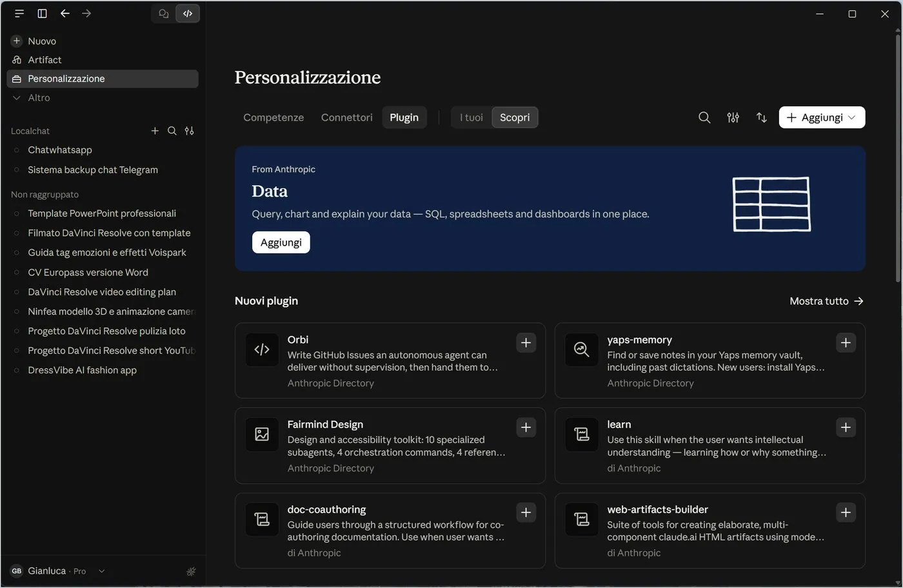Image resolution: width=903 pixels, height=588 pixels.
Task: Open Guida tag emozioni e effetti Voispark
Action: (x=103, y=253)
